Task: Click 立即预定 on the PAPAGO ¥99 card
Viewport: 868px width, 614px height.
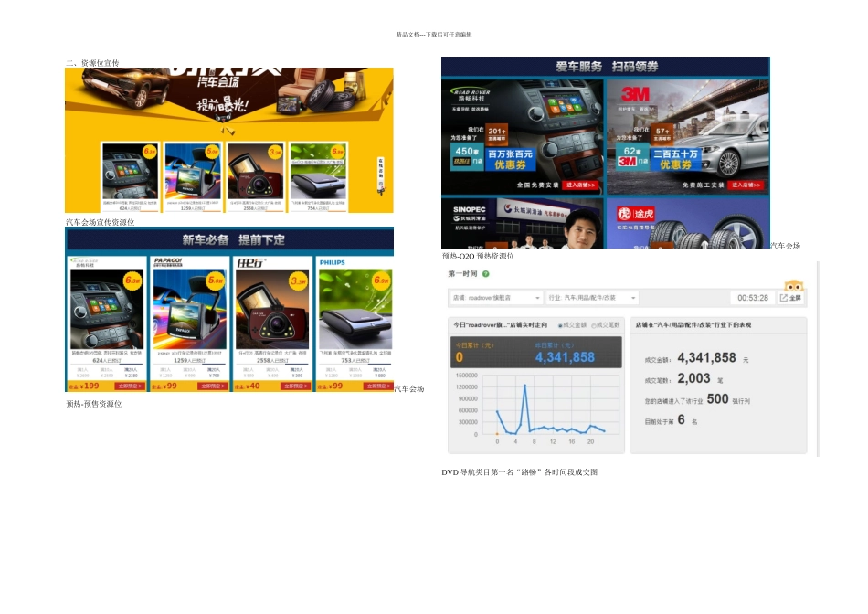Action: [x=213, y=386]
